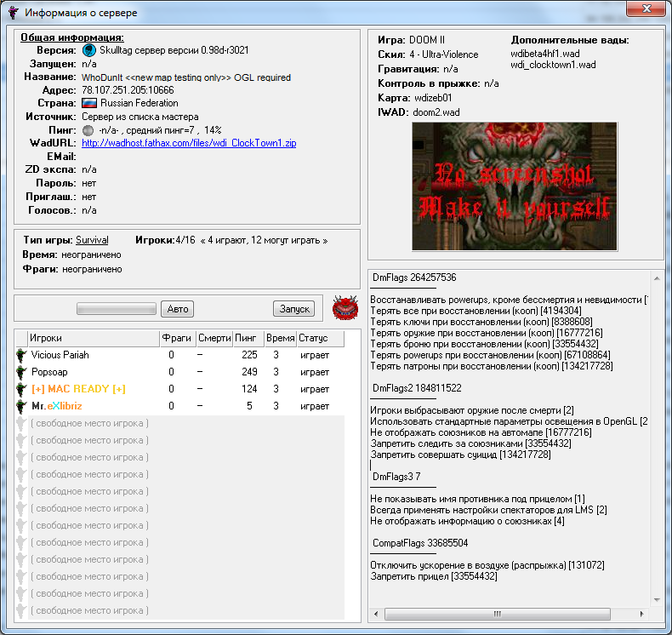672x635 pixels.
Task: Click the red cacodemon icon beside Запуск
Action: pyautogui.click(x=345, y=307)
